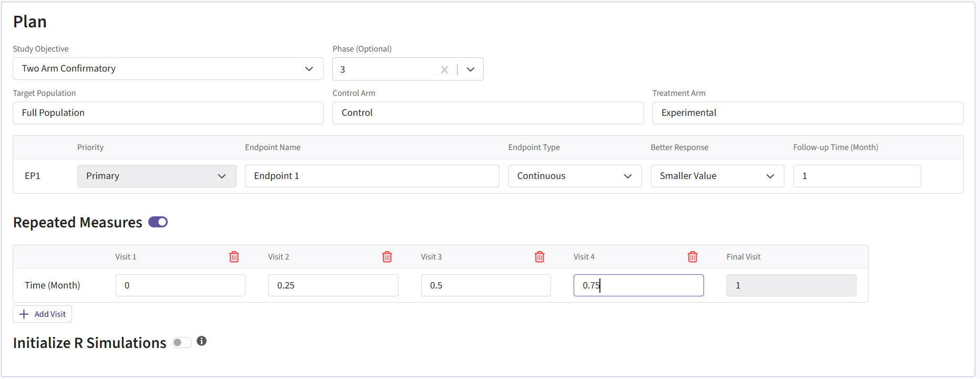Click the Follow-up Time input field
This screenshot has height=379, width=980.
click(x=856, y=176)
